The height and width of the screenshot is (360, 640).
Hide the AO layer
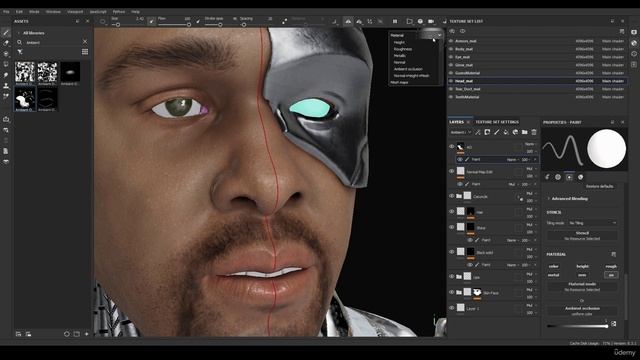451,147
